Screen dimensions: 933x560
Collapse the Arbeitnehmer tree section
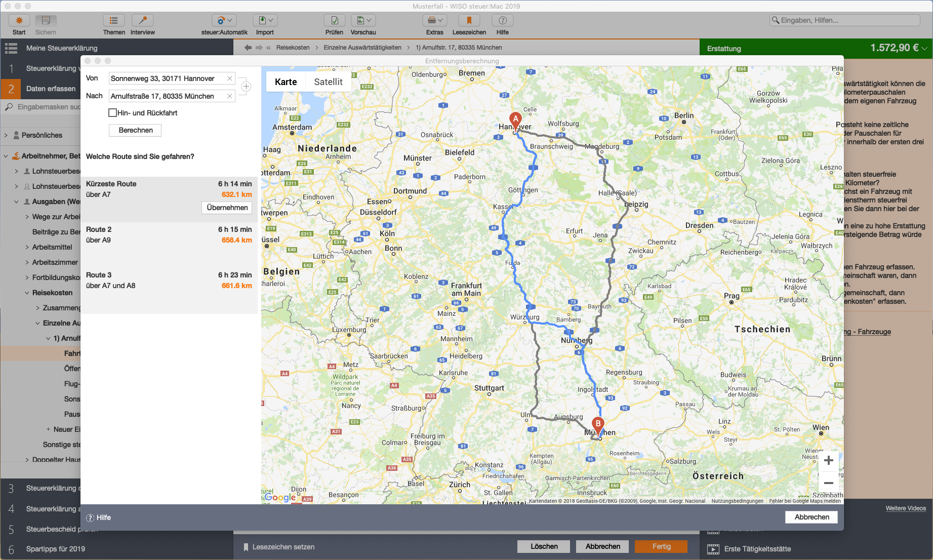6,156
